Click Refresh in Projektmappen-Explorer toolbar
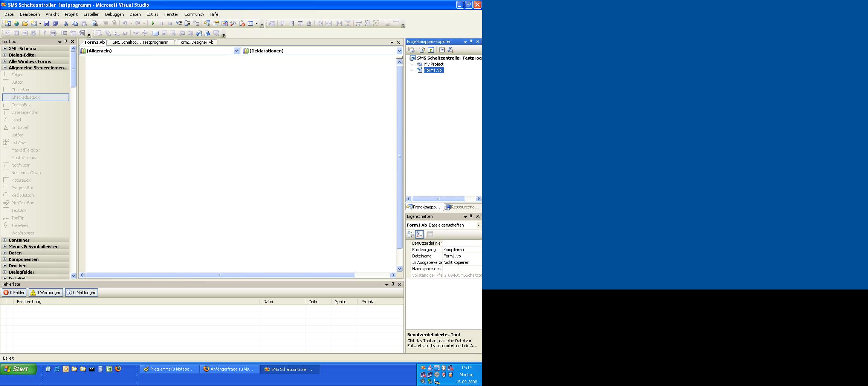This screenshot has height=386, width=868. tap(431, 50)
